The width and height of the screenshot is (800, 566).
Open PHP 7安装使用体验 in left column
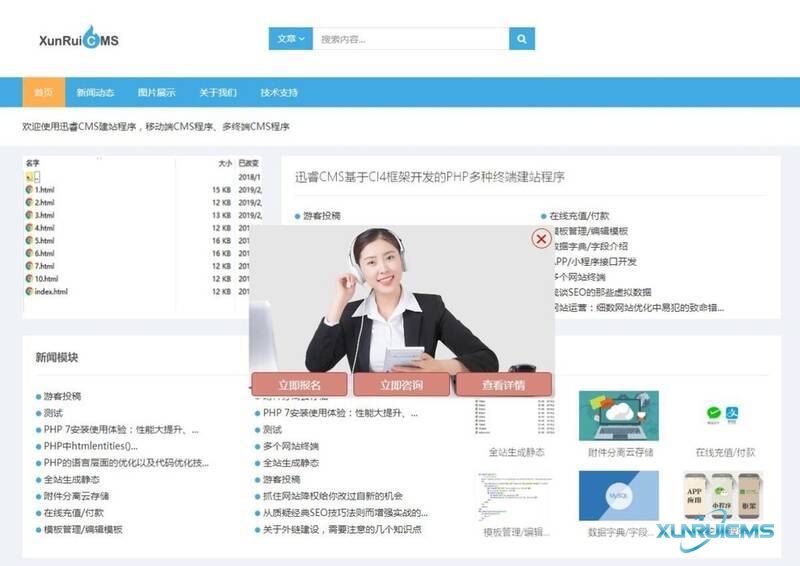coord(121,429)
